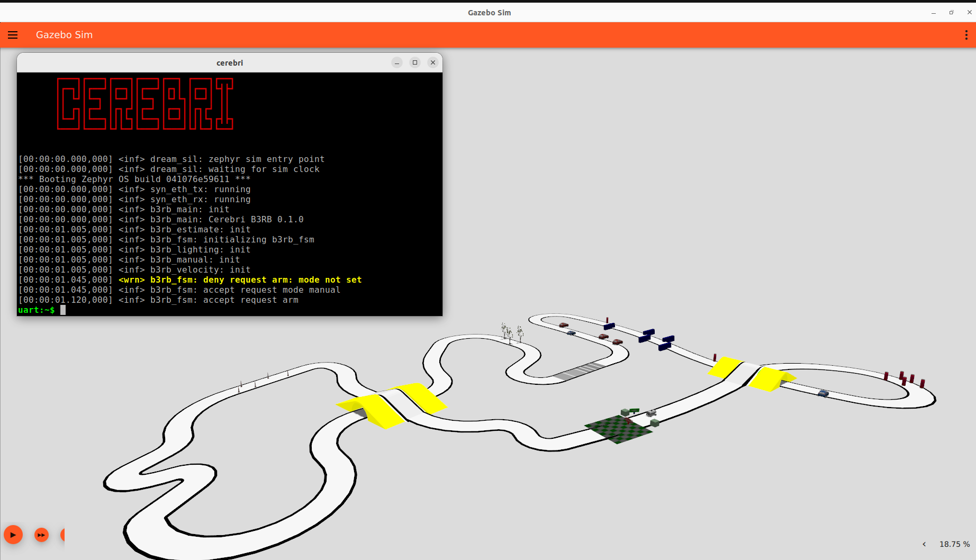Click the 'b3rb_lighting: init' log line

pyautogui.click(x=134, y=250)
